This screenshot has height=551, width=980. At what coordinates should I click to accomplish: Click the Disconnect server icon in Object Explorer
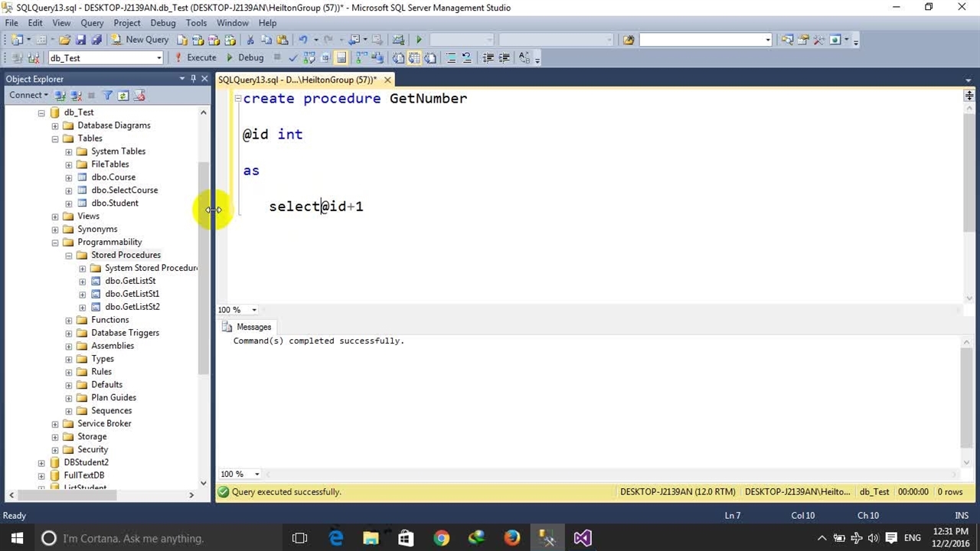(x=76, y=96)
